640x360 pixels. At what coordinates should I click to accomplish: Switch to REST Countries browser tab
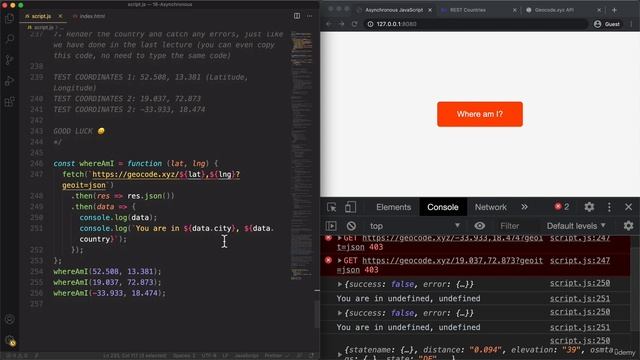468,10
